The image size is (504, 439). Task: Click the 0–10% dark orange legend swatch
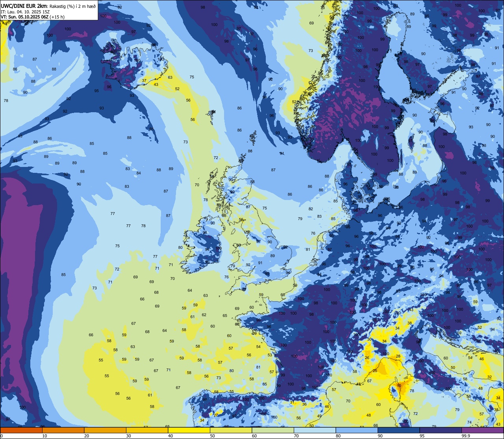[x=21, y=430]
